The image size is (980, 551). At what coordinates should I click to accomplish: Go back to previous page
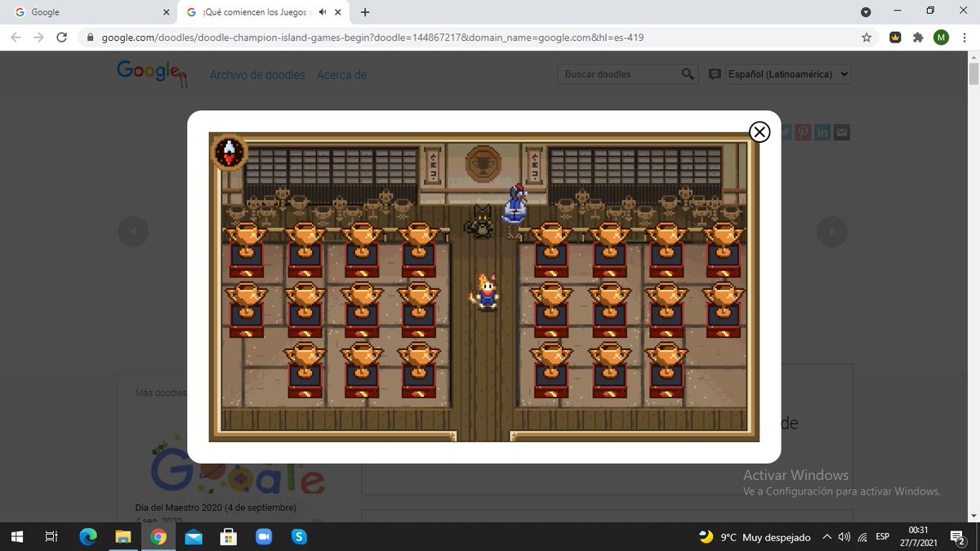point(16,38)
